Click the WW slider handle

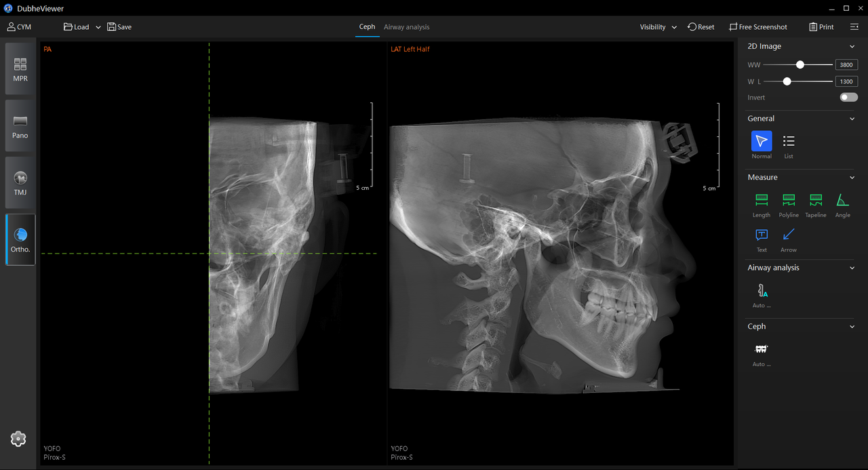[x=800, y=64]
